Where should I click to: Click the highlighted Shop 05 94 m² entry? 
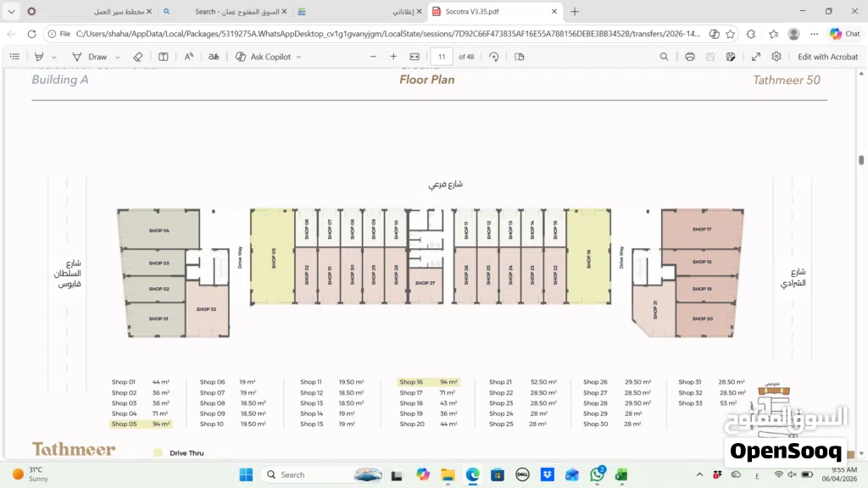click(141, 424)
